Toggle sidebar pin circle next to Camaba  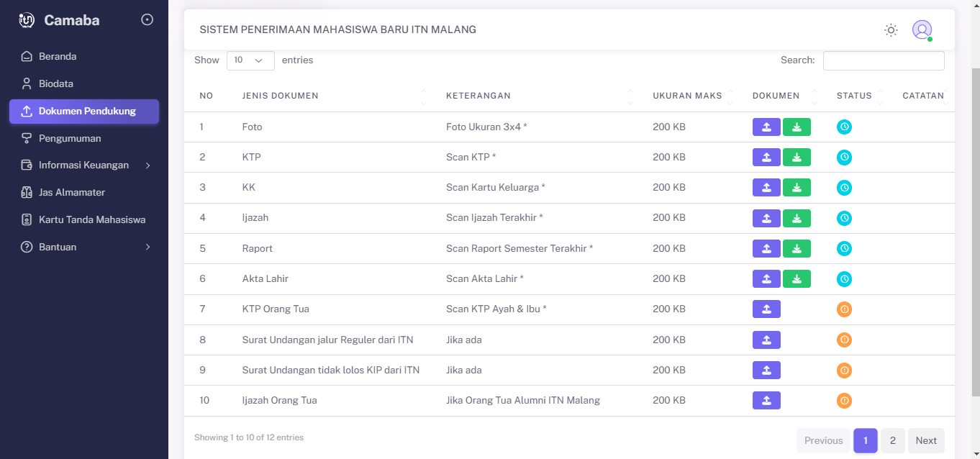(x=148, y=20)
